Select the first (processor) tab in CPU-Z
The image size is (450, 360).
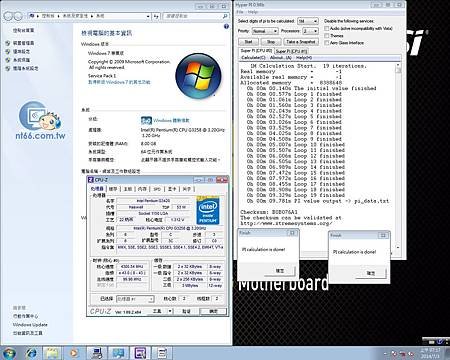[x=97, y=189]
